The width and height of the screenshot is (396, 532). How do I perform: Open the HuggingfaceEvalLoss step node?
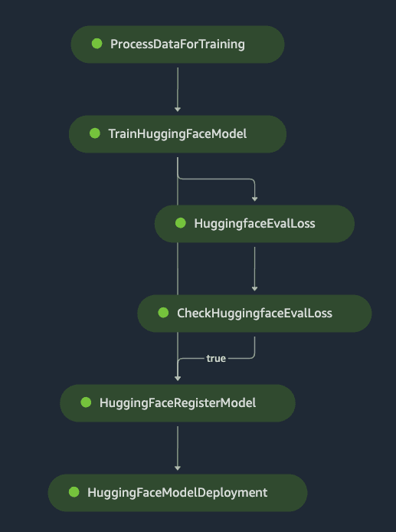point(254,224)
